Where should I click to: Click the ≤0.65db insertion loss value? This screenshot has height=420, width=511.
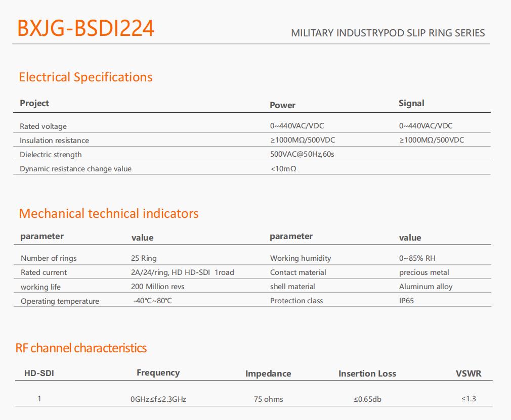(x=368, y=399)
